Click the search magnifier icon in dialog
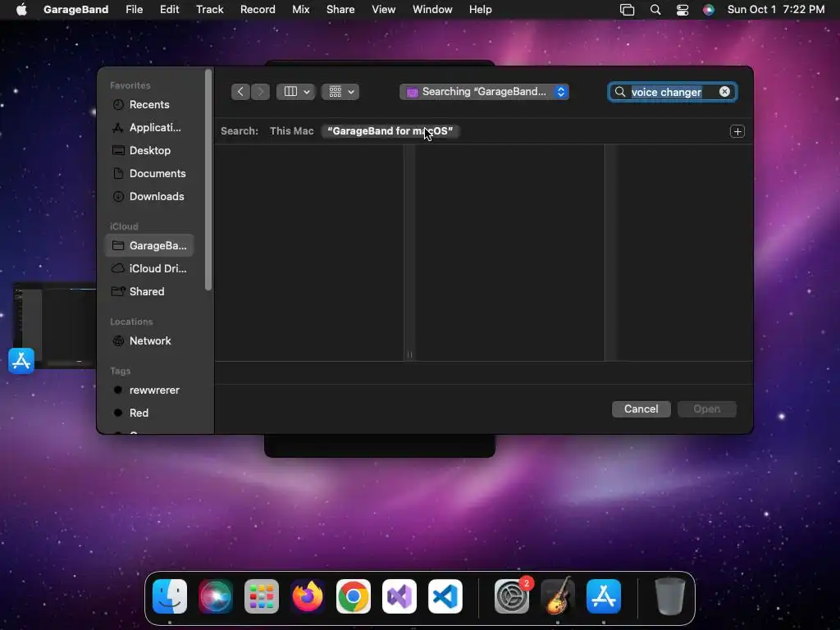Screen dimensions: 840x630 (620, 92)
